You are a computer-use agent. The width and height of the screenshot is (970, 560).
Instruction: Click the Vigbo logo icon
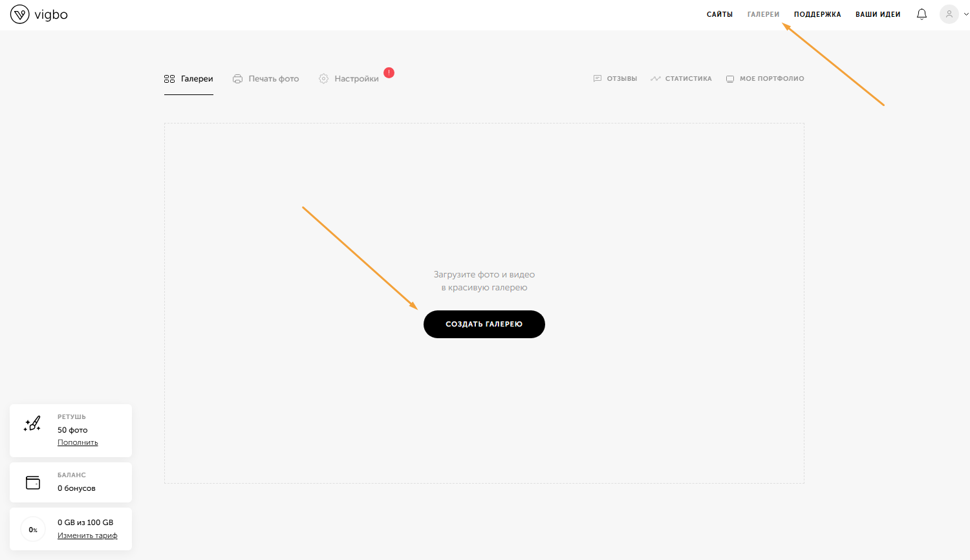click(20, 14)
